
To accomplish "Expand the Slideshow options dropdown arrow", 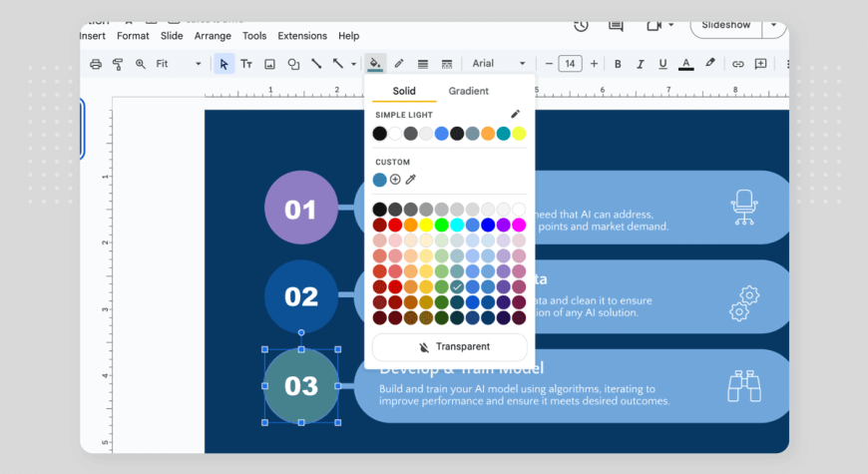I will [x=774, y=26].
